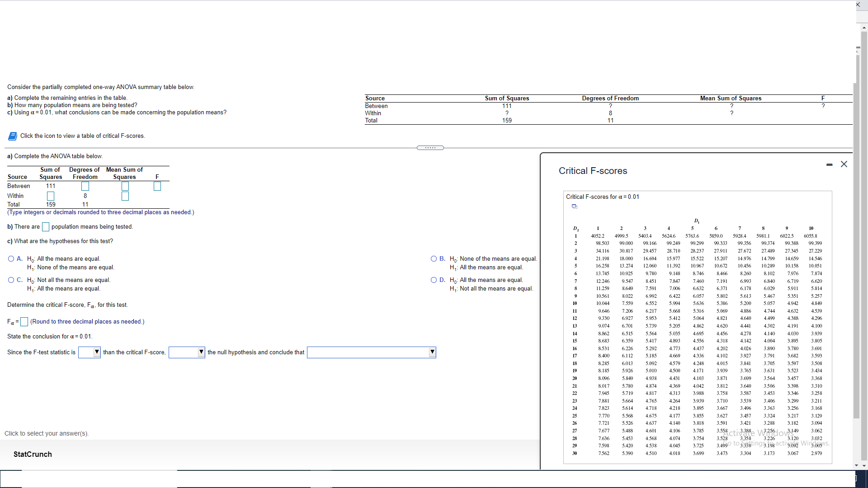Screen dimensions: 868x488
Task: Click the divider dots handle below question
Action: pos(430,148)
